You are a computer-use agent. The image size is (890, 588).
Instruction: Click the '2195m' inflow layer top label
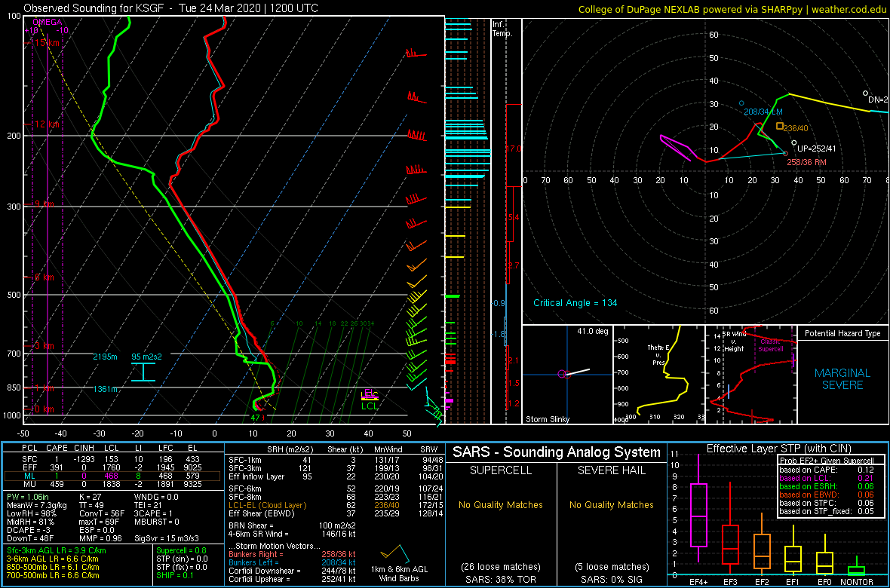click(x=105, y=357)
